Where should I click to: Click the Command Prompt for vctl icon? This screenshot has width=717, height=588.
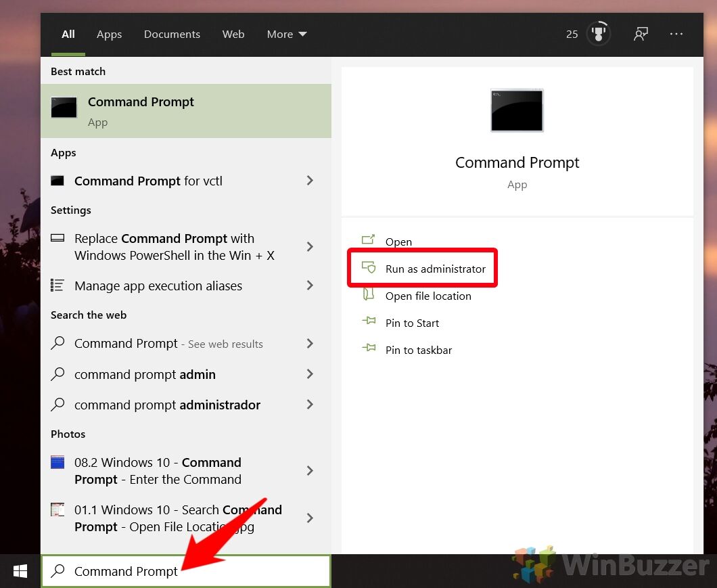pos(57,180)
